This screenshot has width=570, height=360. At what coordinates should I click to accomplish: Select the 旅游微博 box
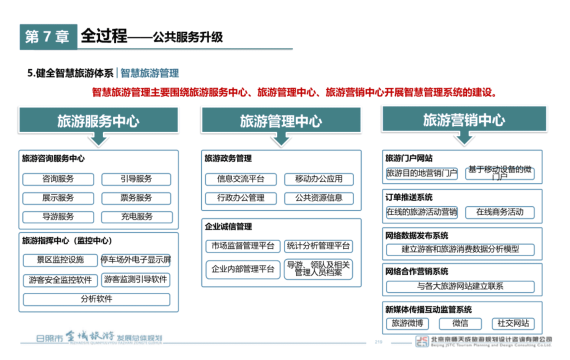(408, 324)
